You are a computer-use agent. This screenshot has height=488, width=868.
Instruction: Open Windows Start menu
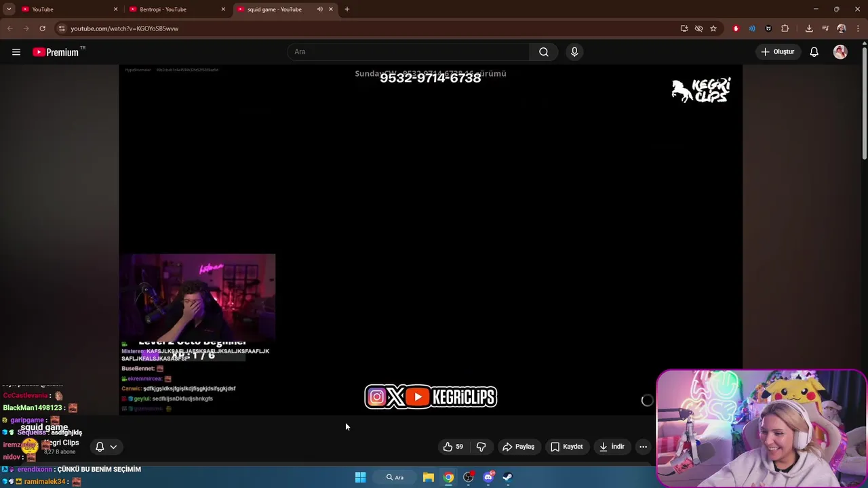pyautogui.click(x=361, y=477)
